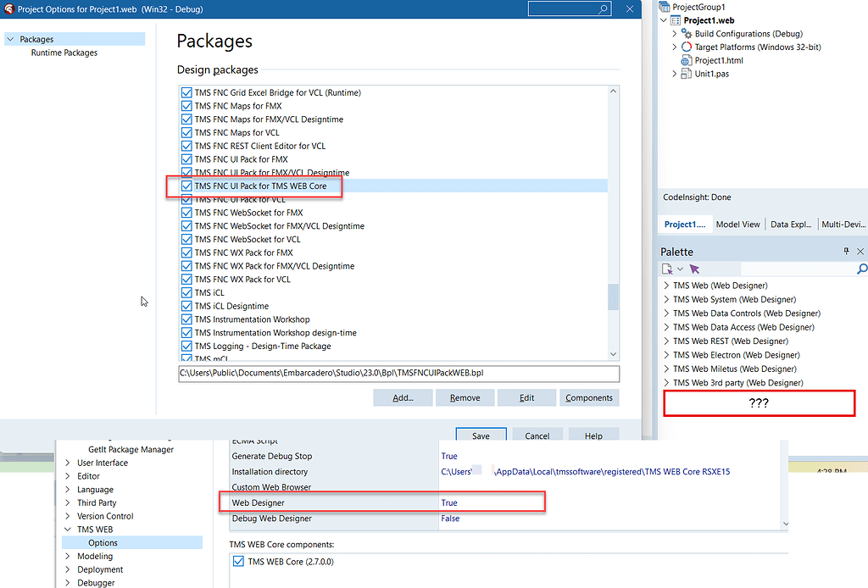Screen dimensions: 868x588
Task: Save the project options
Action: click(x=481, y=435)
